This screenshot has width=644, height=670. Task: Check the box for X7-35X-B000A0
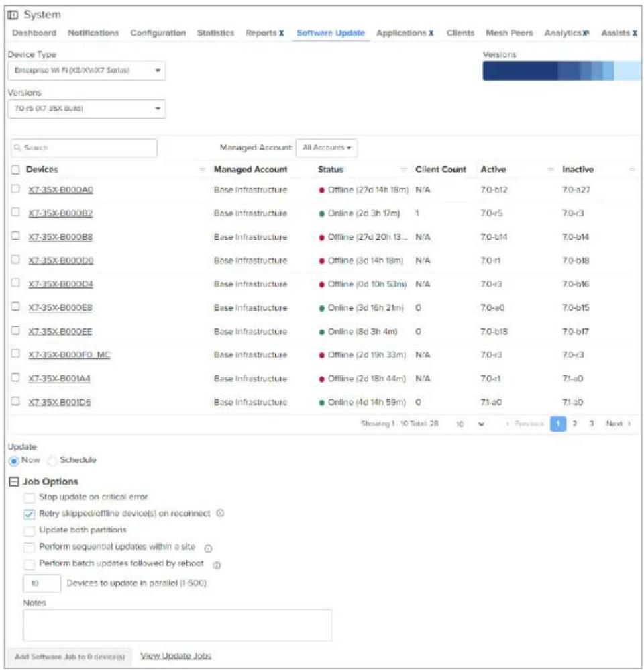(15, 189)
